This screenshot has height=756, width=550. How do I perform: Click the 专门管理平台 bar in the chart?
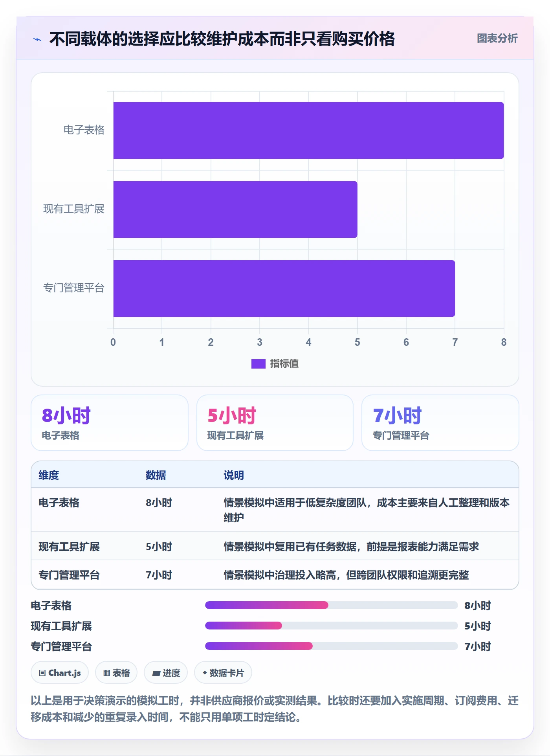click(284, 288)
